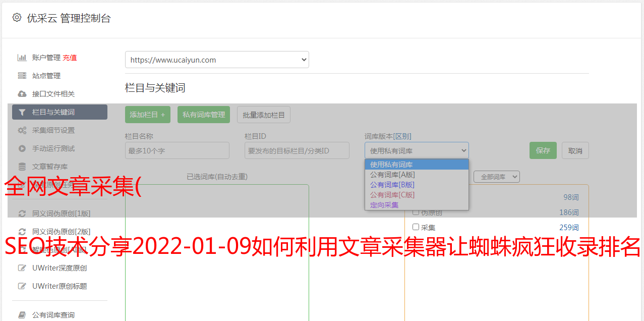
Task: Click inside the 已选词库 selected list box
Action: pyautogui.click(x=217, y=252)
